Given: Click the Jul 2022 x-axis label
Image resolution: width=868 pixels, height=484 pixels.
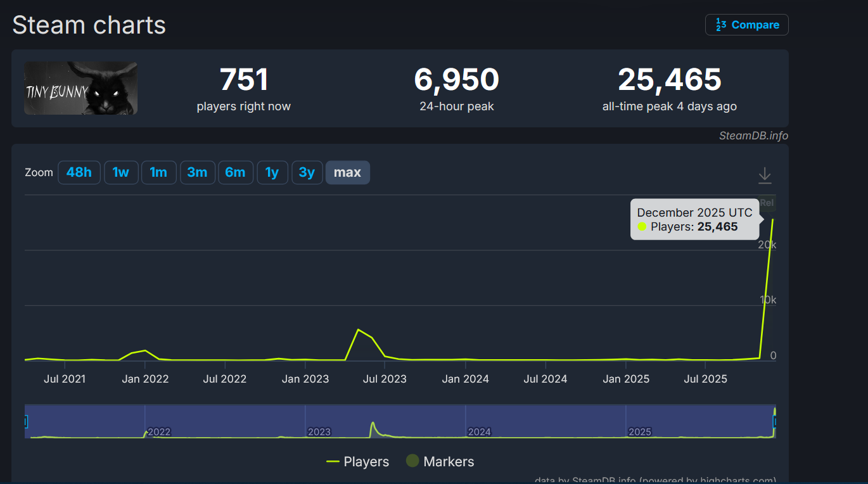Looking at the screenshot, I should pyautogui.click(x=225, y=379).
